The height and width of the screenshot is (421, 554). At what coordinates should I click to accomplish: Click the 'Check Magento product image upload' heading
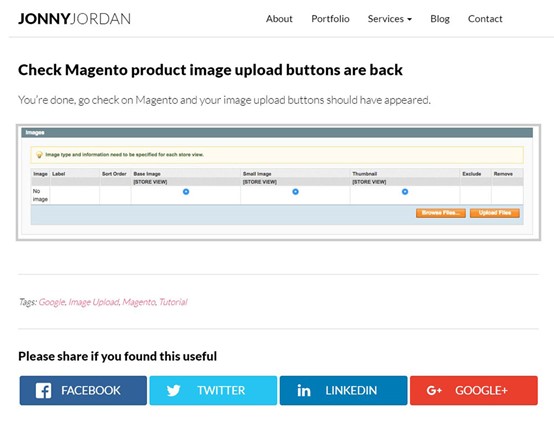coord(210,70)
